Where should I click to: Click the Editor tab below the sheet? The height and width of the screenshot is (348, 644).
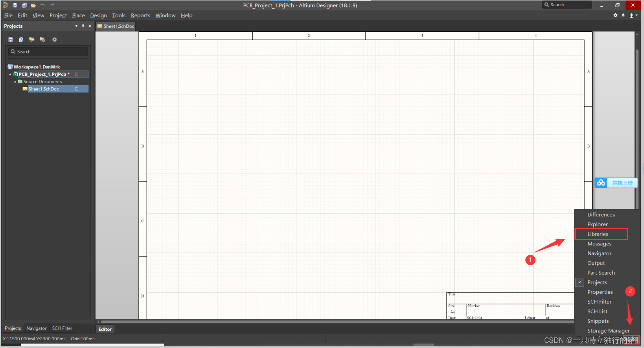(105, 329)
